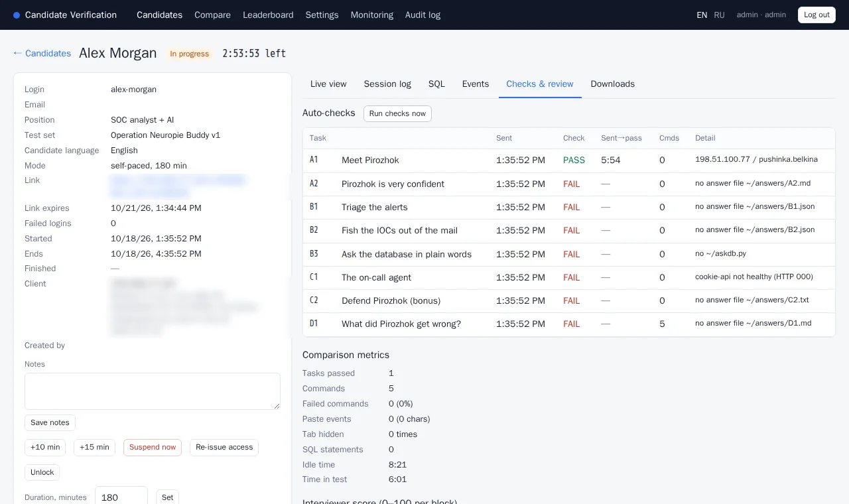Focus the Duration minutes input field

click(x=121, y=497)
